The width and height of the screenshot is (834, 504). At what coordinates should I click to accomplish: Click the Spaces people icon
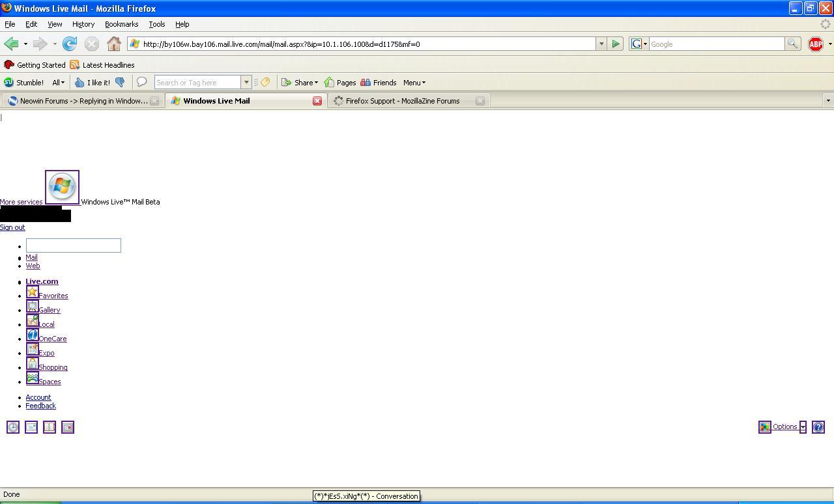pos(32,378)
